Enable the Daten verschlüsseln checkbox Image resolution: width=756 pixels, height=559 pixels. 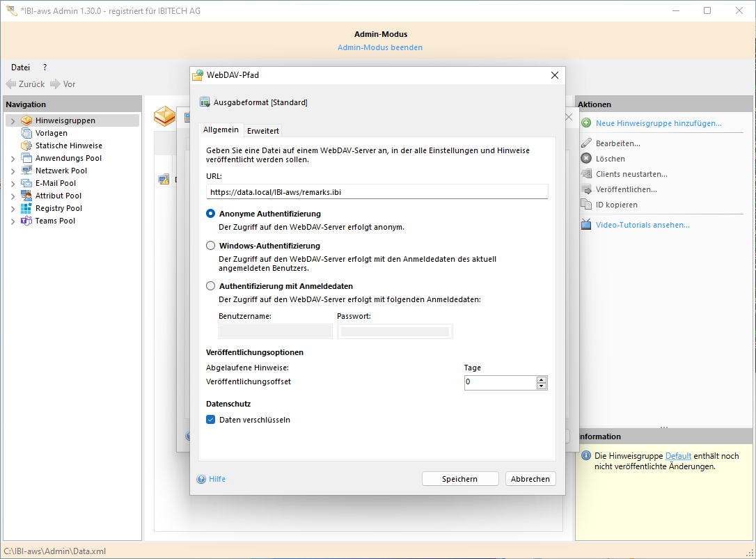tap(210, 419)
